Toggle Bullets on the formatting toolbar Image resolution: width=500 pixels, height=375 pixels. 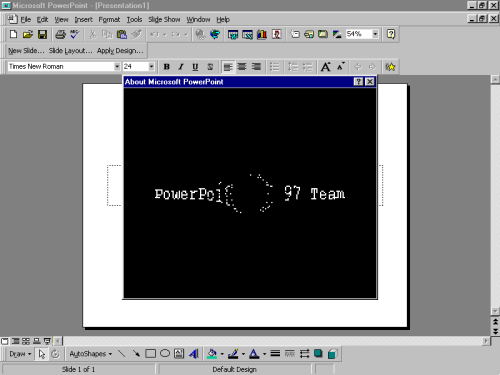[275, 67]
